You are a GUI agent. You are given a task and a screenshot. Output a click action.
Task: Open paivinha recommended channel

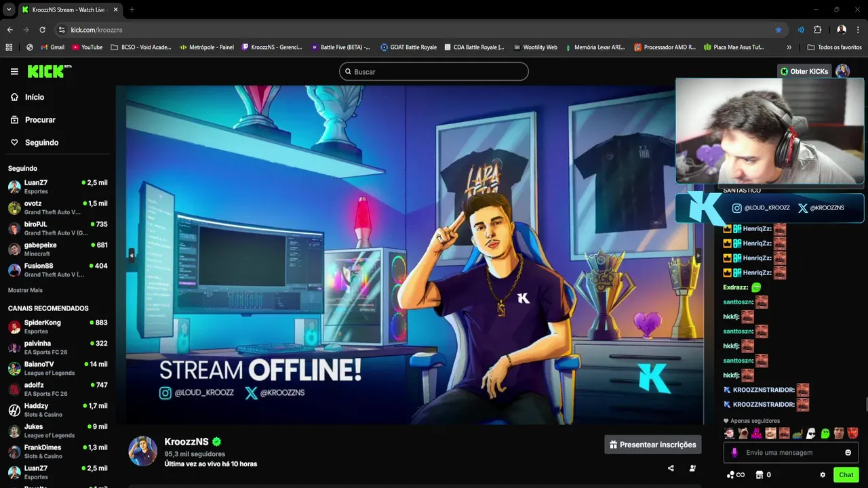coord(58,348)
